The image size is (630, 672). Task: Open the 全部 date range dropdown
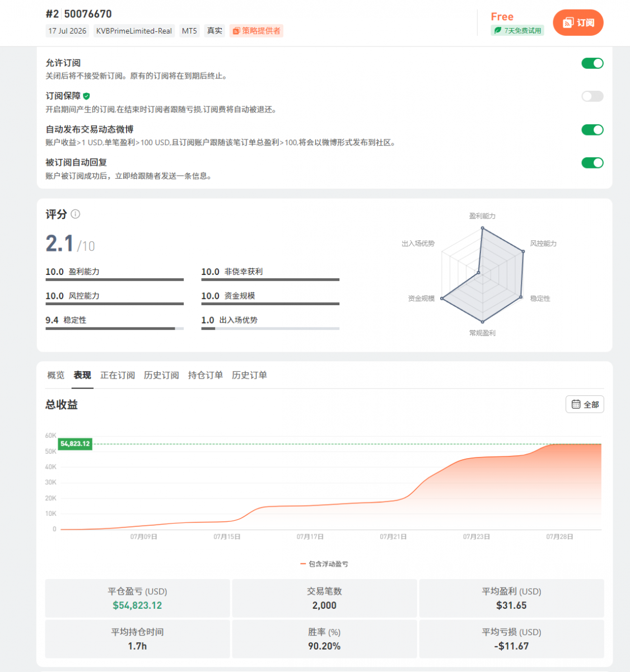(585, 404)
